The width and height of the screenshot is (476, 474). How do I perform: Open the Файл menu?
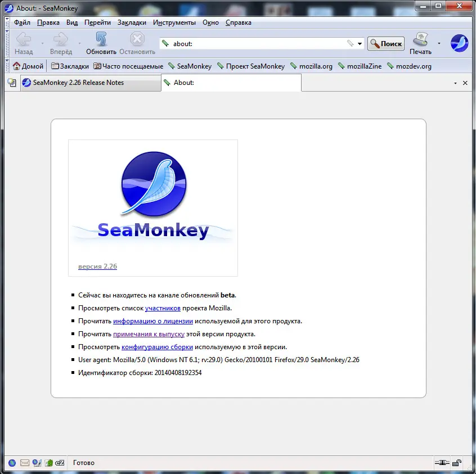[22, 22]
